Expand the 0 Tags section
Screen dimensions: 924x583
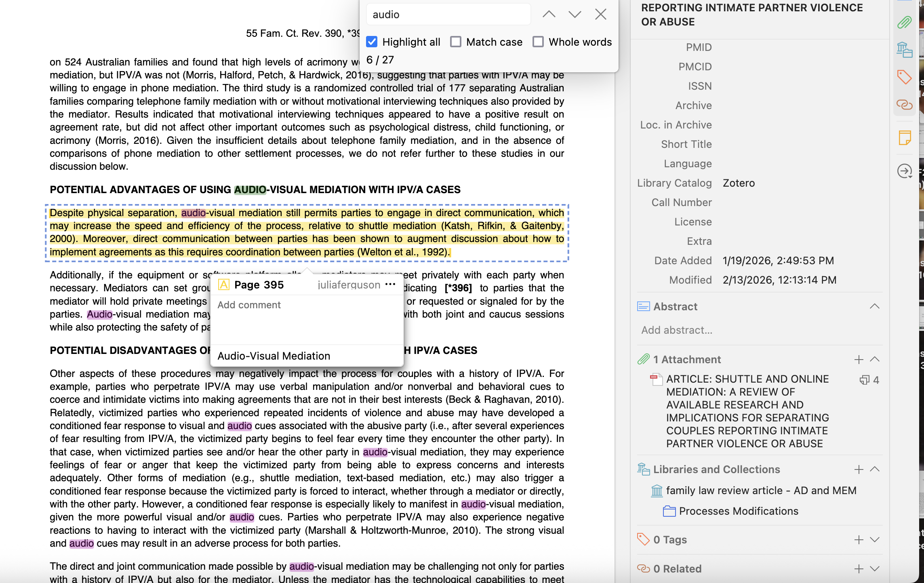pyautogui.click(x=874, y=540)
